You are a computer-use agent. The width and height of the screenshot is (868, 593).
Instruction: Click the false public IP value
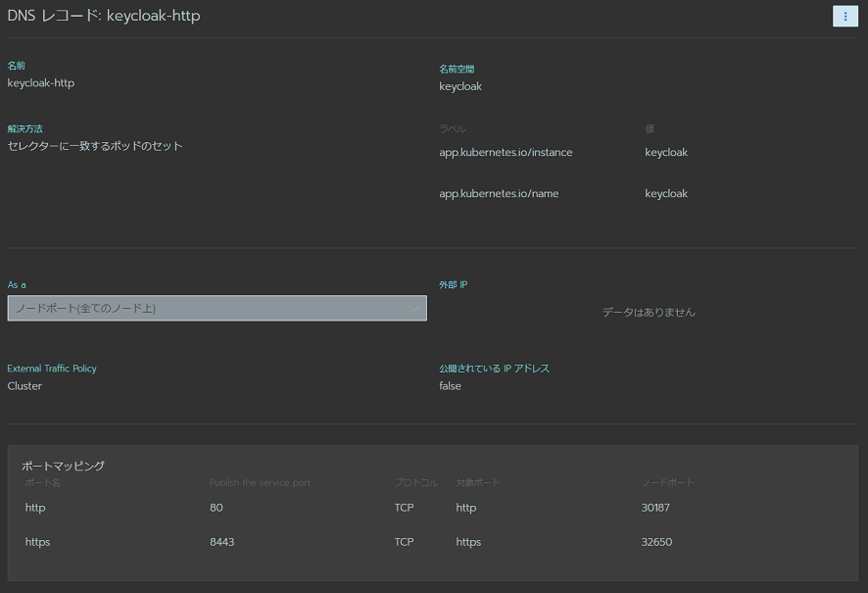click(x=450, y=386)
